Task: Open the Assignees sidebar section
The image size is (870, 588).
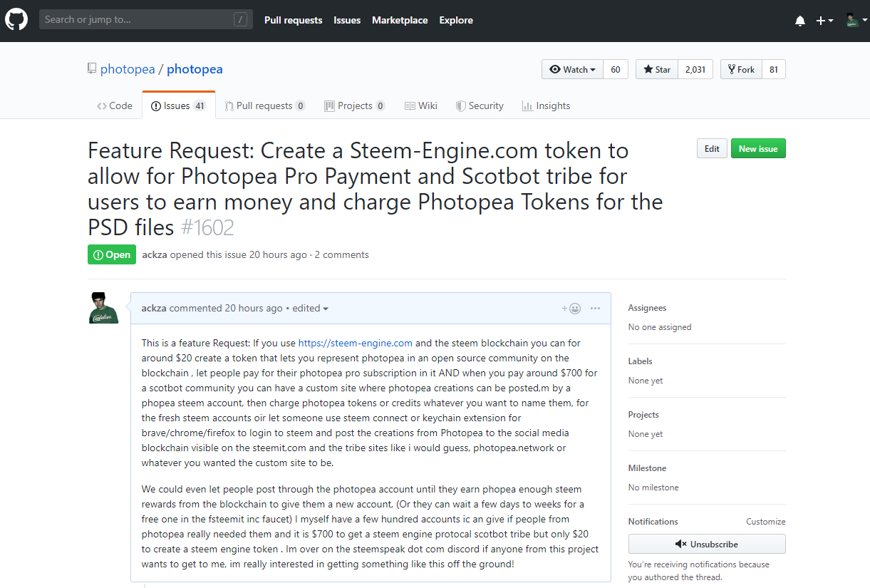Action: click(x=647, y=308)
